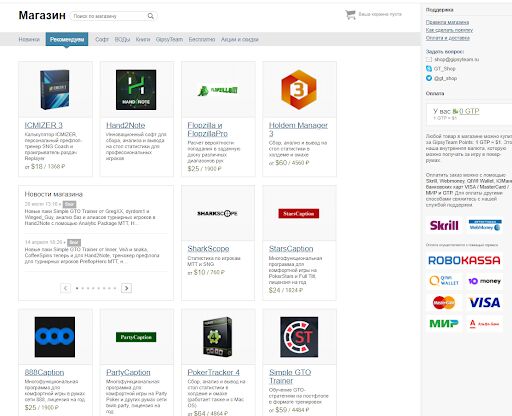The image size is (512, 416).
Task: Open the Holdem Manager 3 link
Action: tap(298, 129)
